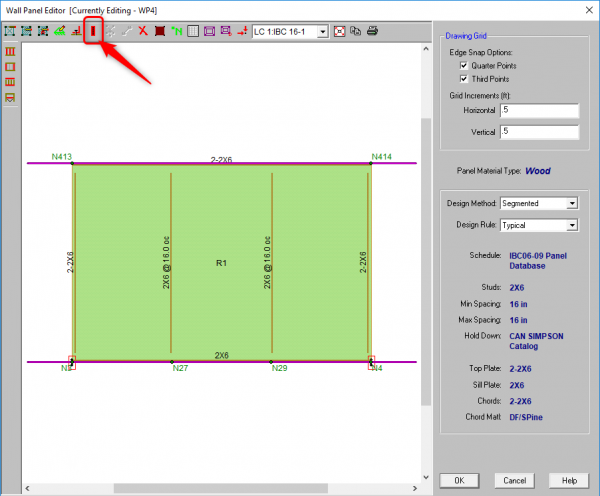Toggle the green N node labels icon

pyautogui.click(x=177, y=31)
